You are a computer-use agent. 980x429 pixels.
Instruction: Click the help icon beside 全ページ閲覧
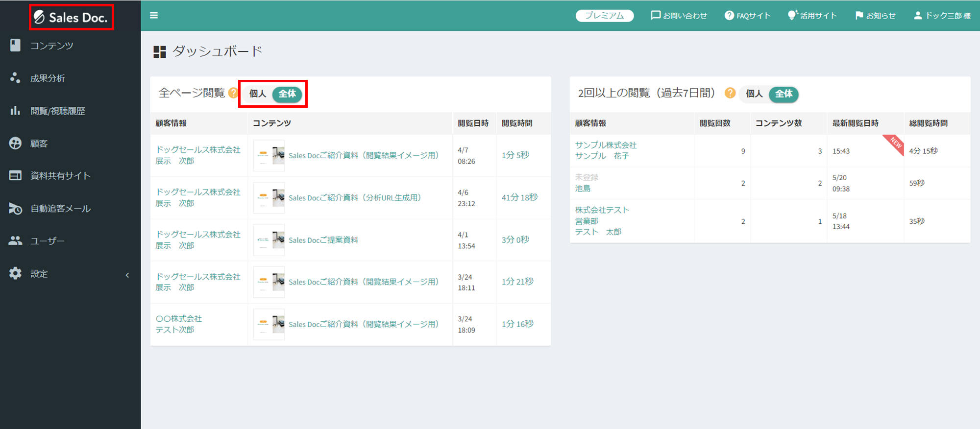(x=233, y=93)
